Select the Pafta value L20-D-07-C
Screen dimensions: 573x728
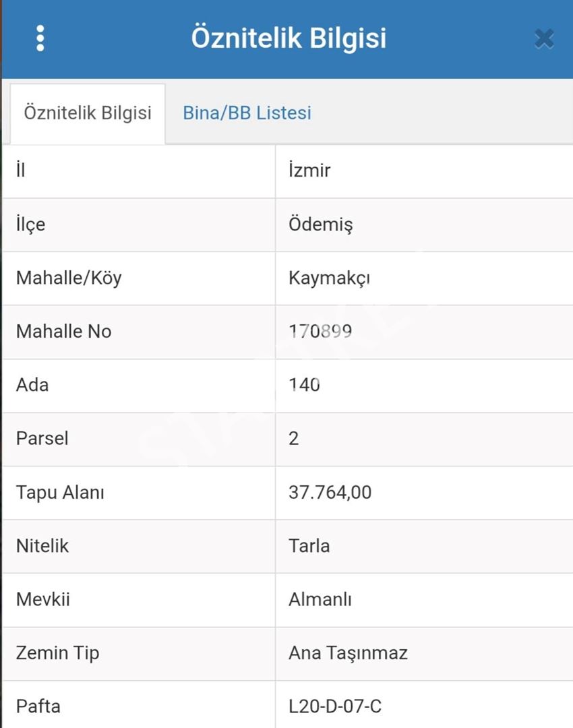pos(335,706)
